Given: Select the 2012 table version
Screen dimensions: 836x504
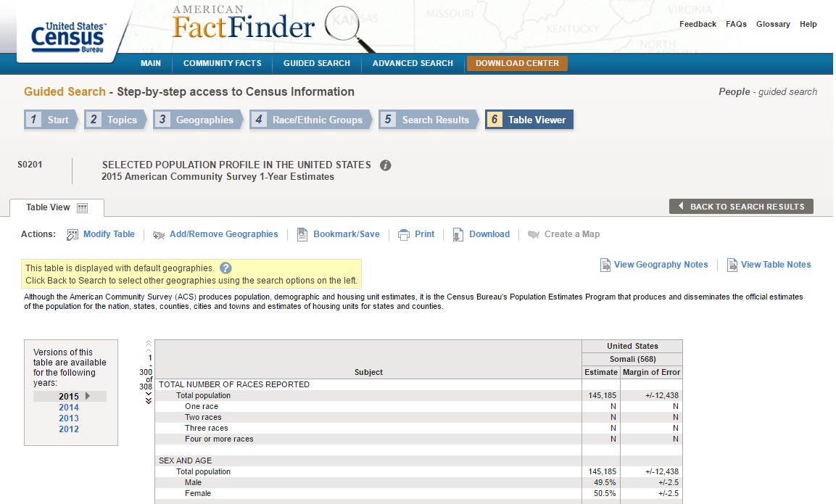Looking at the screenshot, I should click(69, 429).
